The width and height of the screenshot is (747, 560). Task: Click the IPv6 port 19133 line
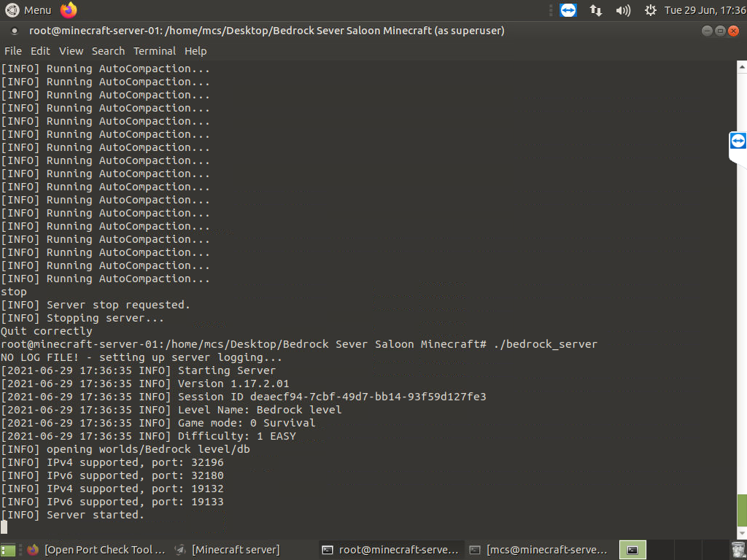click(112, 502)
